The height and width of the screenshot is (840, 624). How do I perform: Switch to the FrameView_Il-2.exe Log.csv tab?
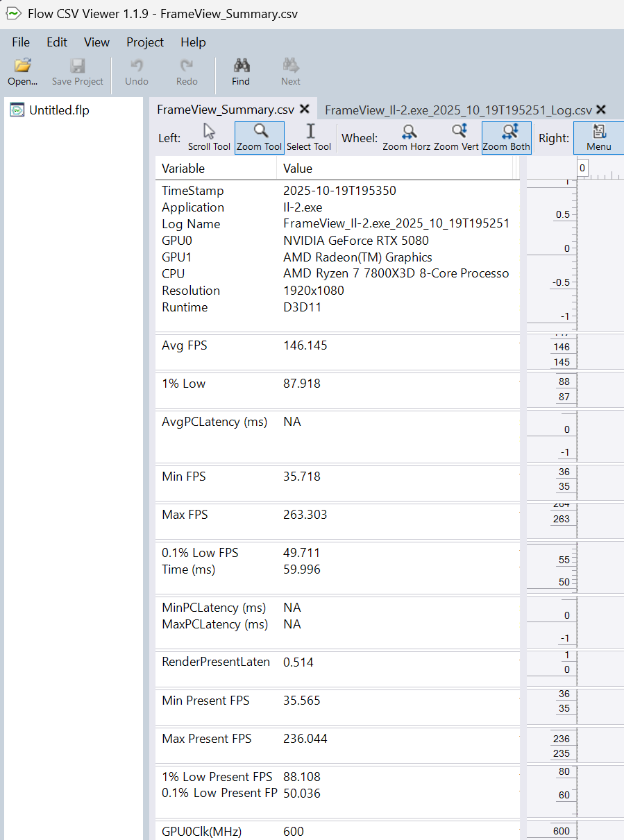coord(457,110)
